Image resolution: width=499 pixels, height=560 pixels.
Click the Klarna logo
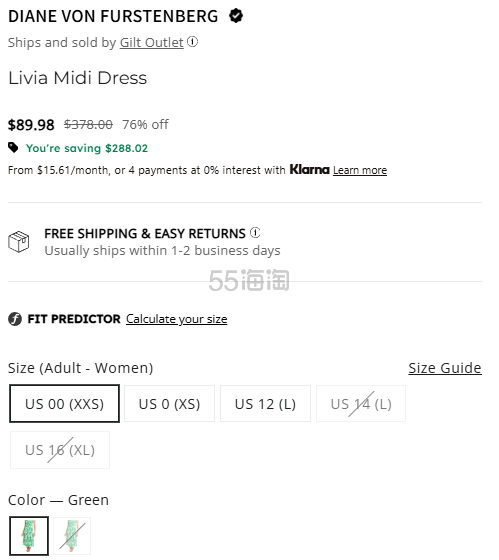tap(309, 169)
